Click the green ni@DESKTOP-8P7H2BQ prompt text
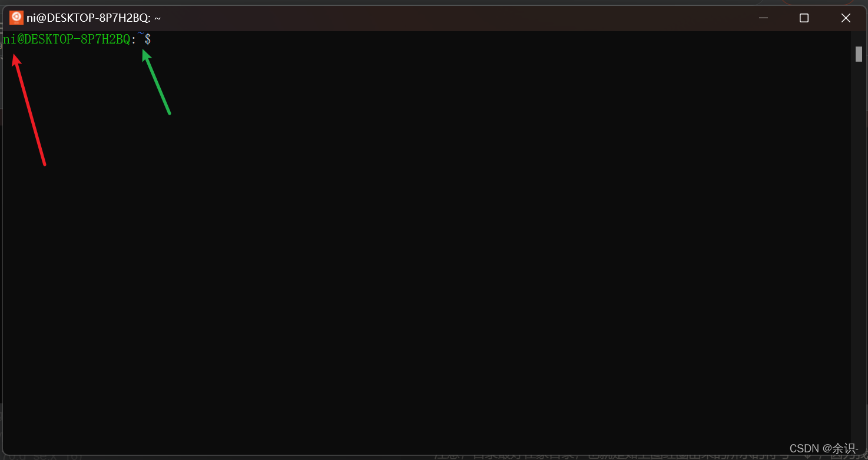Screen dimensions: 868x460 pyautogui.click(x=67, y=39)
